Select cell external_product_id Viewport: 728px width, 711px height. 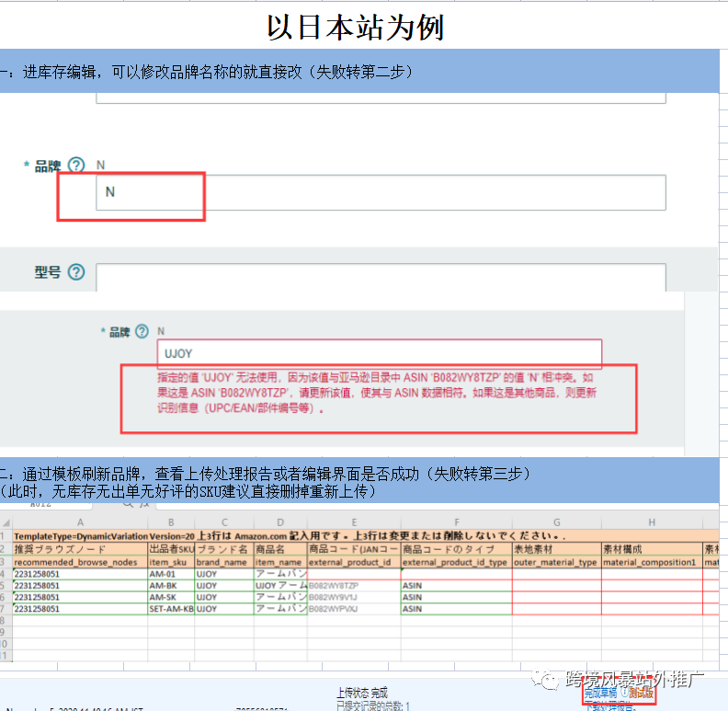[354, 562]
